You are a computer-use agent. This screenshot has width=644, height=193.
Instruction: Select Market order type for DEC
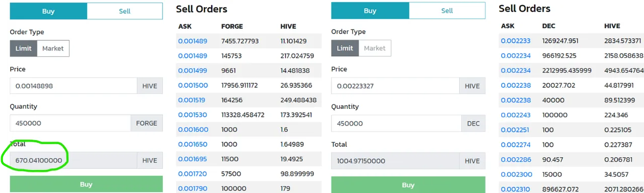374,48
